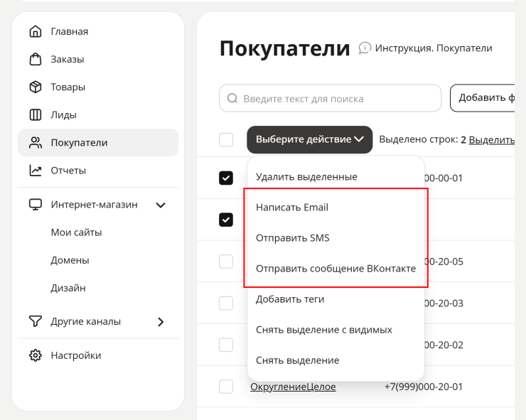Click the people icon for Покупатели
The width and height of the screenshot is (526, 420).
(36, 143)
